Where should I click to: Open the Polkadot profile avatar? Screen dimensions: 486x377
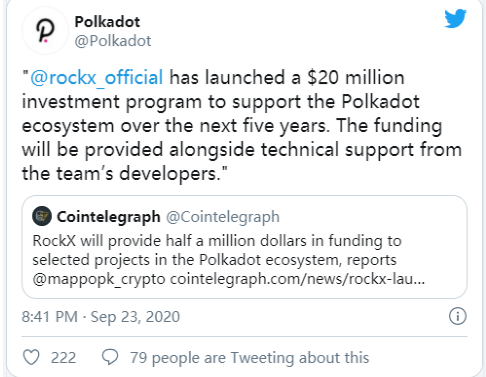point(45,30)
